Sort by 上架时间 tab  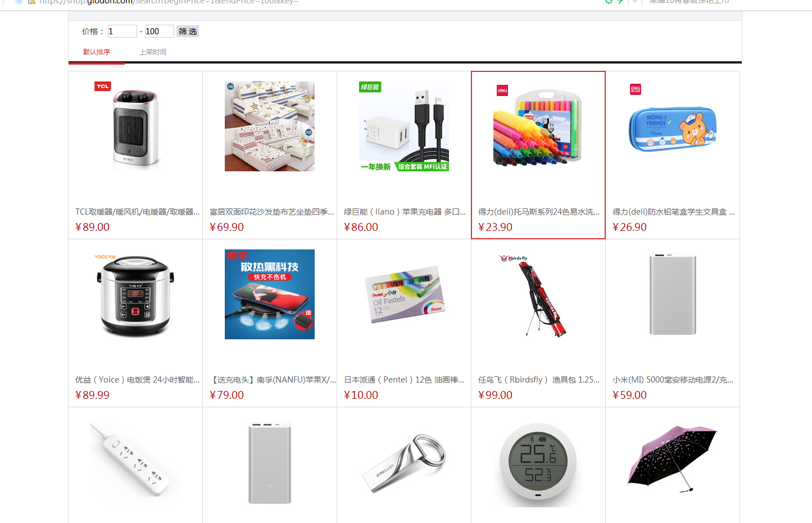tap(153, 52)
